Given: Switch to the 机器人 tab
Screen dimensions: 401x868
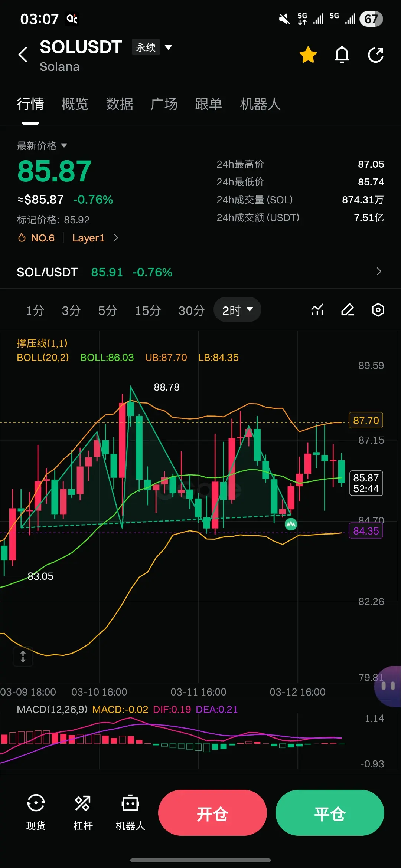Looking at the screenshot, I should pyautogui.click(x=260, y=104).
